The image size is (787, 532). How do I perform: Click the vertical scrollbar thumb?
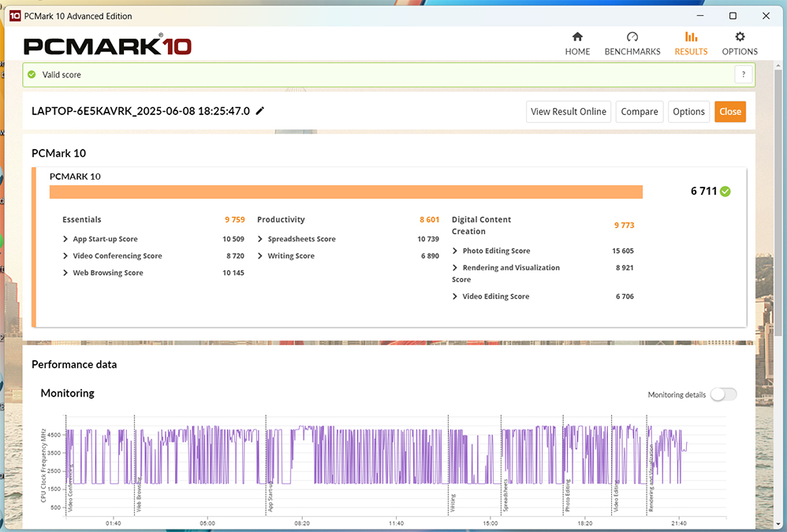[778, 203]
